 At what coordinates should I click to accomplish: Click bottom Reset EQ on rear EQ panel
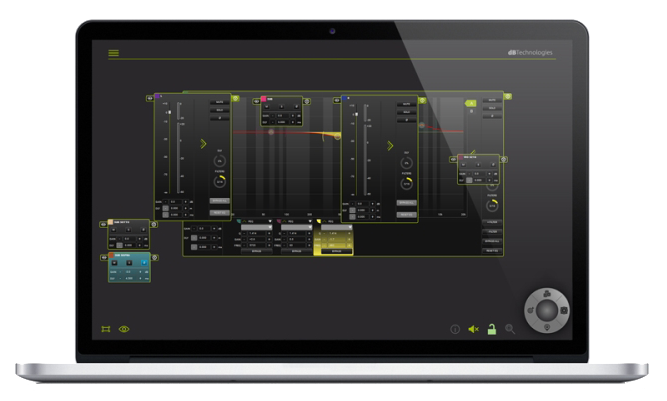pyautogui.click(x=492, y=251)
